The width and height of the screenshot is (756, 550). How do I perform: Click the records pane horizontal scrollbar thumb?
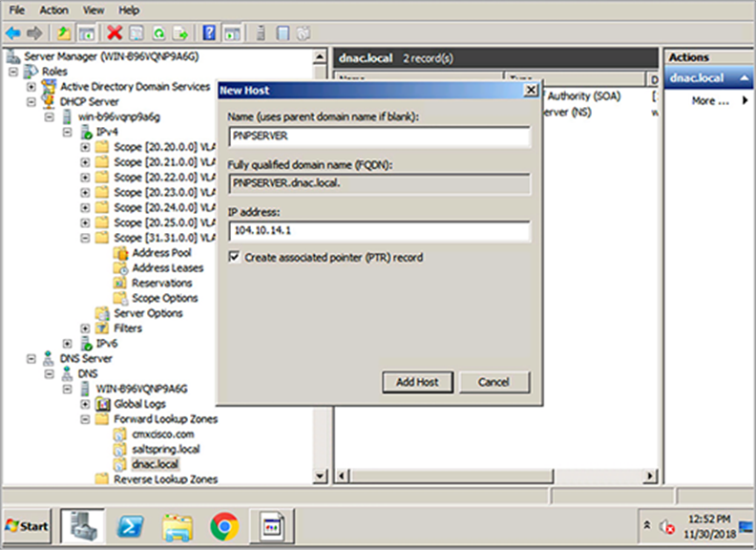tap(451, 476)
